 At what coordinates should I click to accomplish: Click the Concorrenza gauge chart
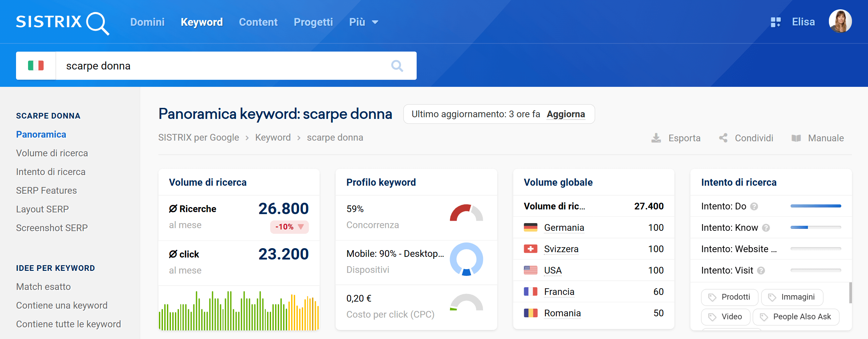point(466,213)
